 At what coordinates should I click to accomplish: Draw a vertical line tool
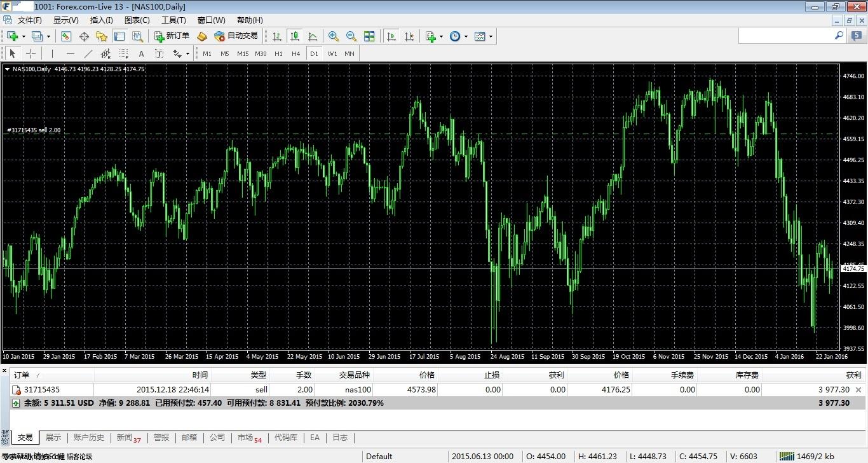[52, 53]
